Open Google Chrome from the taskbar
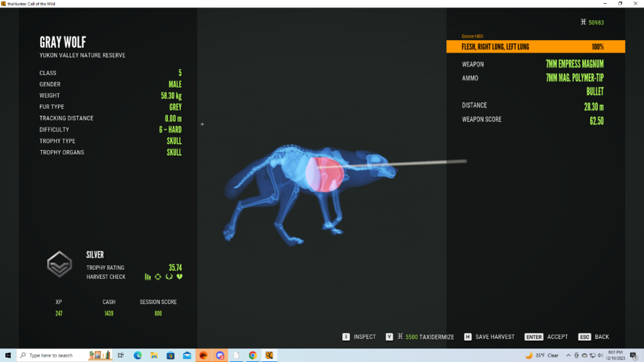The width and height of the screenshot is (644, 362). (252, 355)
